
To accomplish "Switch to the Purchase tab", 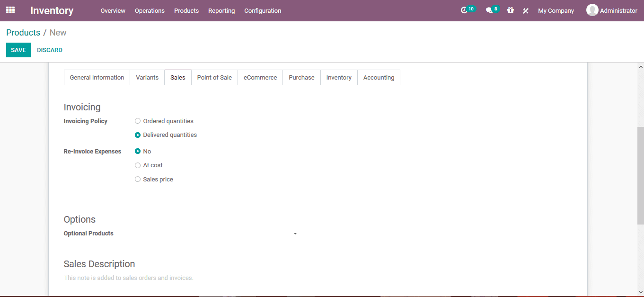I will [x=301, y=77].
